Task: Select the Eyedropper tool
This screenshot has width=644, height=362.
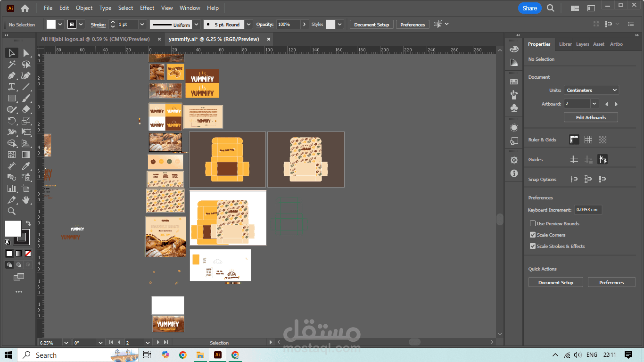Action: point(26,166)
